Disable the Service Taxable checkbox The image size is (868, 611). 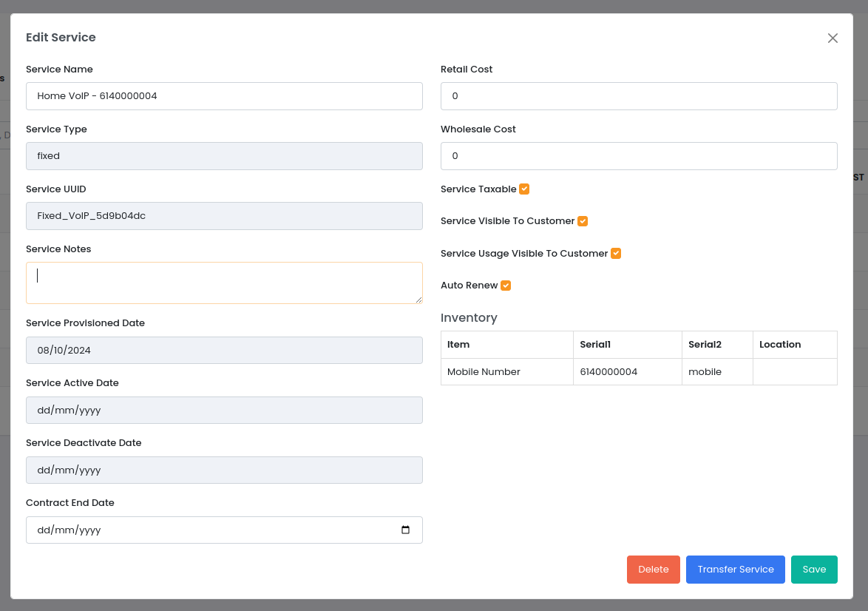click(524, 189)
